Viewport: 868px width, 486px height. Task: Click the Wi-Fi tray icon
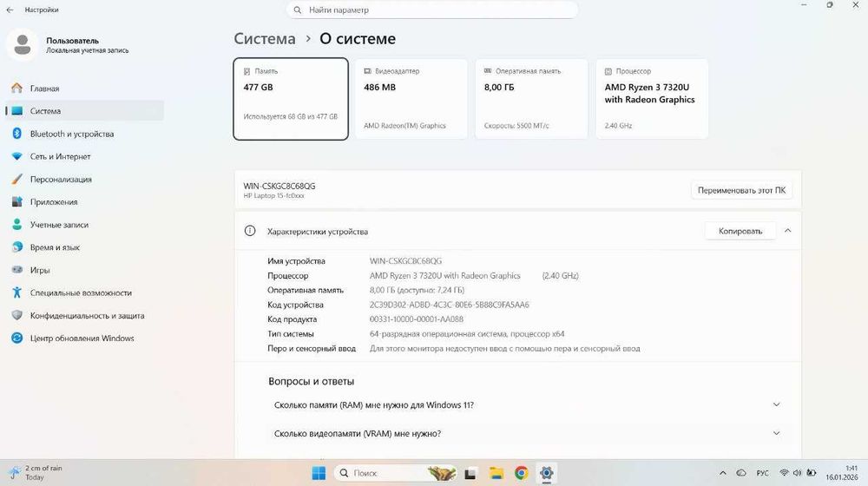click(784, 473)
